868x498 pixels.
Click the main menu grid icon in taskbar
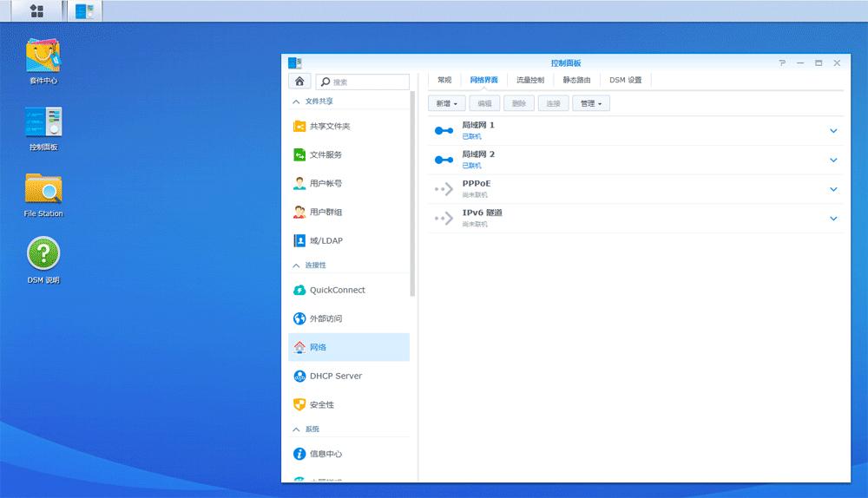click(36, 11)
